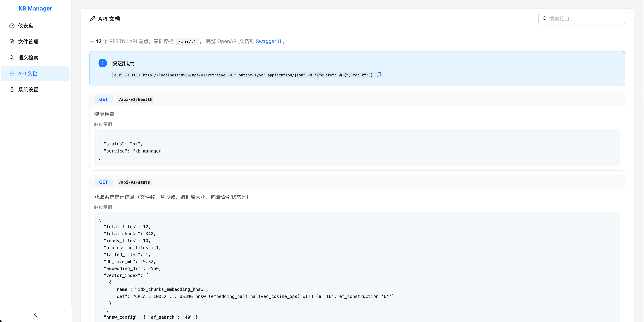The image size is (644, 322).
Task: Open the 仪表盘 dashboard menu item
Action: tap(35, 26)
